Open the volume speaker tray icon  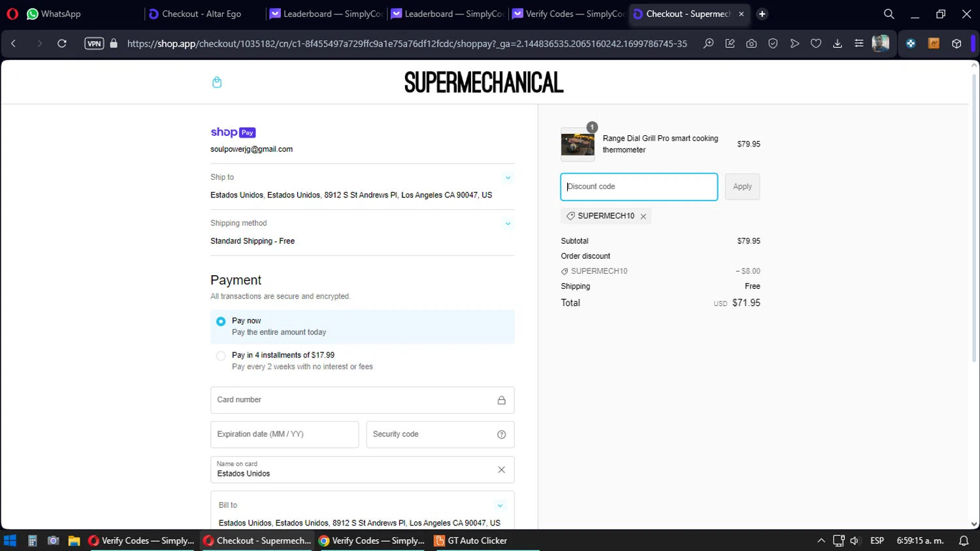tap(855, 541)
